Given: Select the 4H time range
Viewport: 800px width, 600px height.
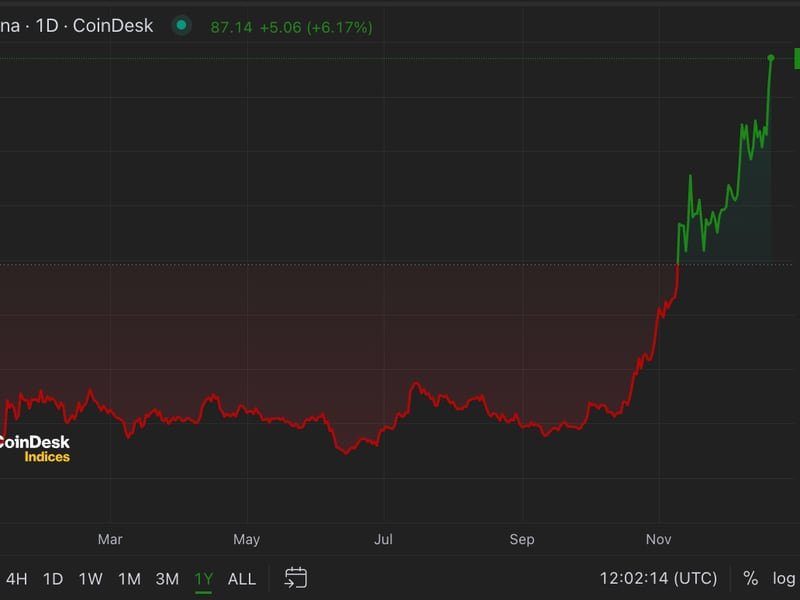Looking at the screenshot, I should [x=17, y=578].
